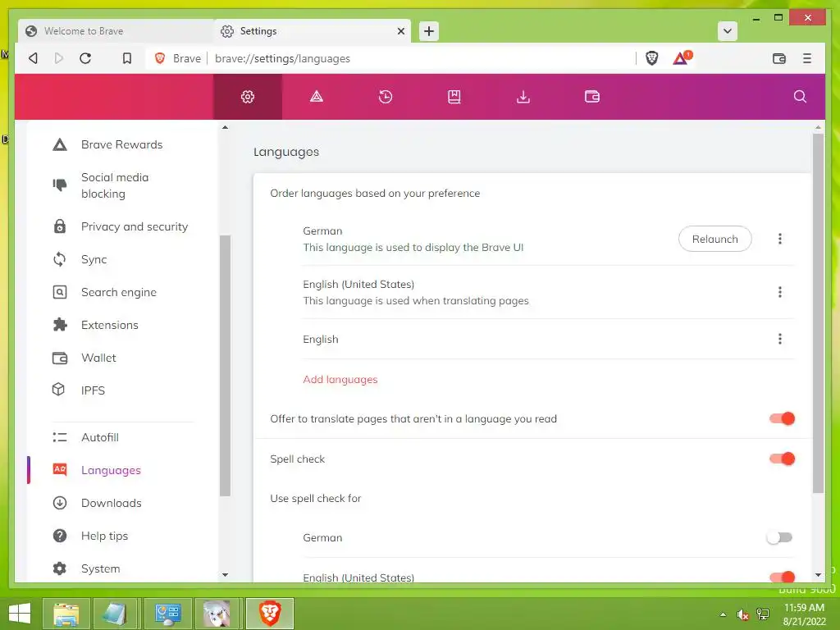Viewport: 840px width, 630px height.
Task: Click the muted volume tray icon
Action: click(742, 614)
